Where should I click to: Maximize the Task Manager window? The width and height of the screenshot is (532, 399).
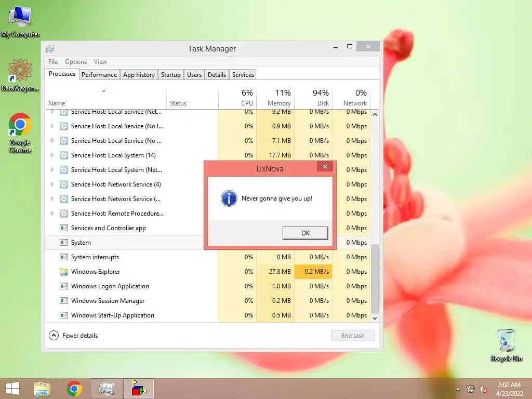[350, 46]
